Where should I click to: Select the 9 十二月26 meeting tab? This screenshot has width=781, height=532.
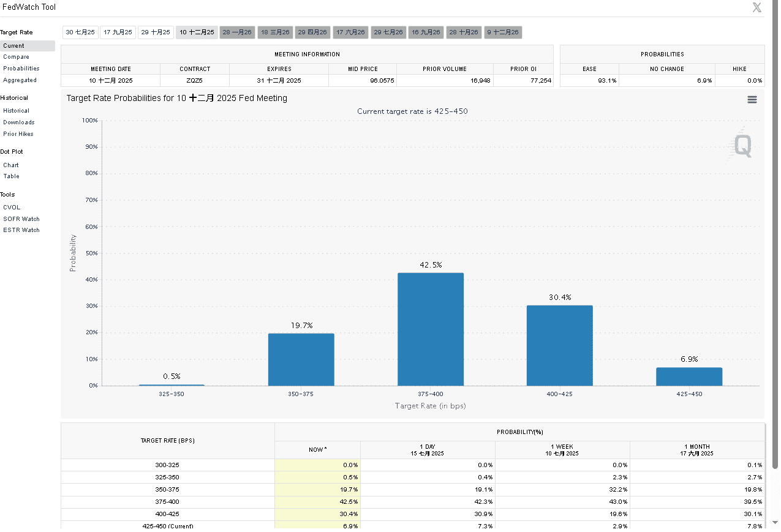pyautogui.click(x=504, y=32)
